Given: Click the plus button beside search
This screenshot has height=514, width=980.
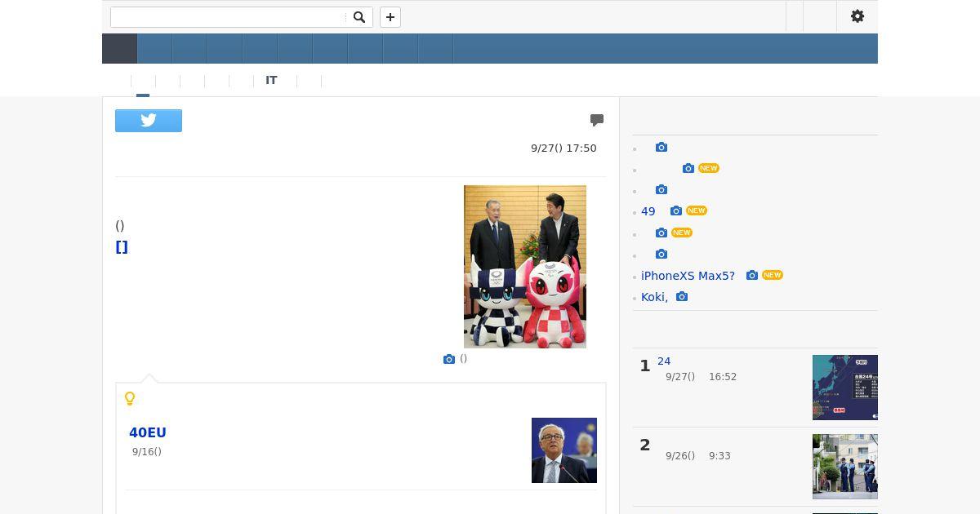Looking at the screenshot, I should pos(390,17).
